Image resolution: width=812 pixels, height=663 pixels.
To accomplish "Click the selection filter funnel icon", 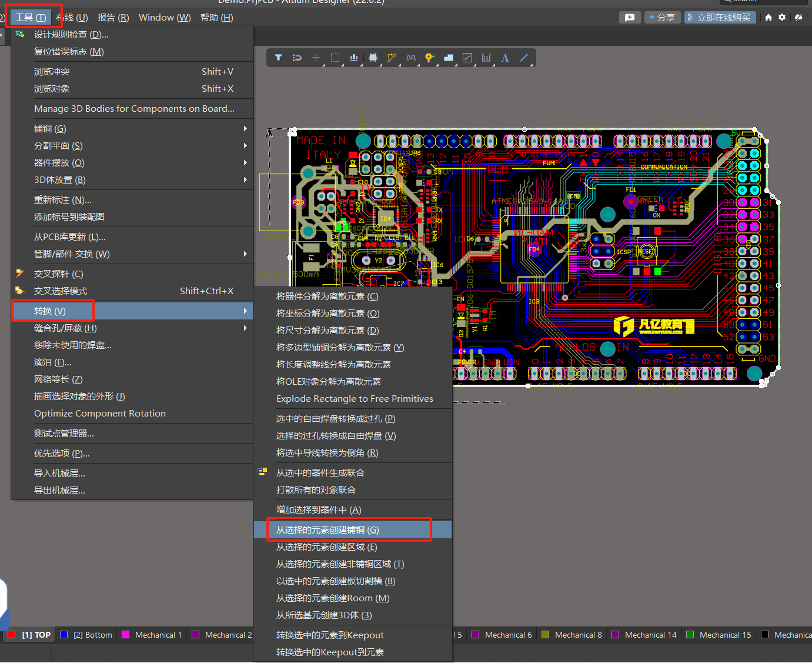I will coord(279,58).
